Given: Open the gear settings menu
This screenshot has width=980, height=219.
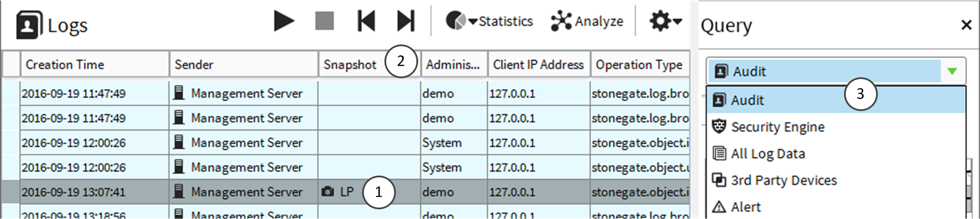Looking at the screenshot, I should click(x=665, y=21).
